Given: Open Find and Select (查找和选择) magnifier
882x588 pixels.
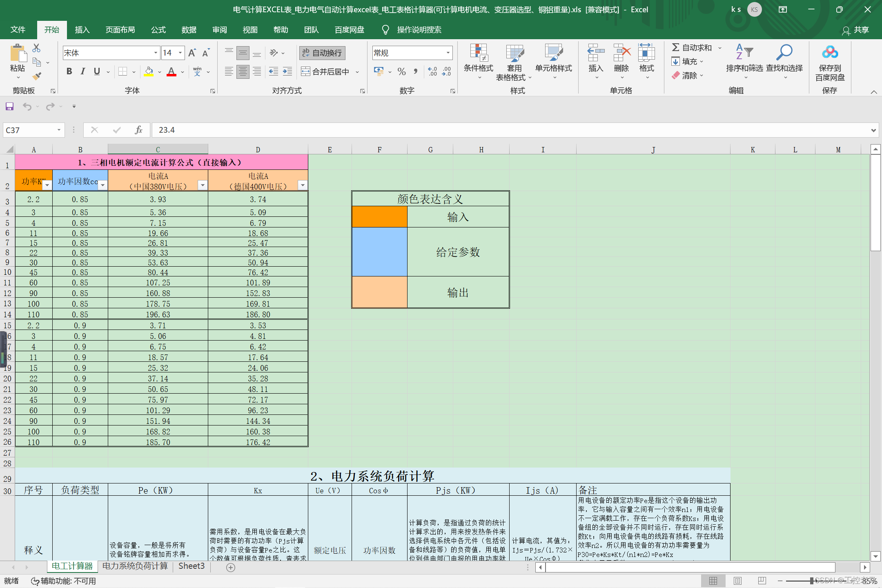Looking at the screenshot, I should pos(784,57).
